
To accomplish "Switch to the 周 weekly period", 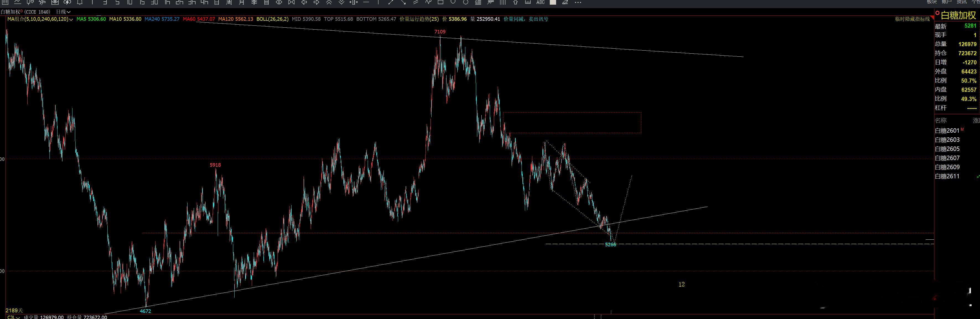I will 229,2.
